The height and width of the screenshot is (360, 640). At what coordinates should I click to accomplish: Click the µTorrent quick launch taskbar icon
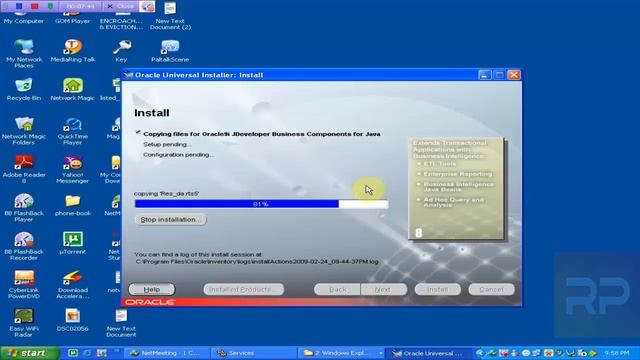pos(73,353)
